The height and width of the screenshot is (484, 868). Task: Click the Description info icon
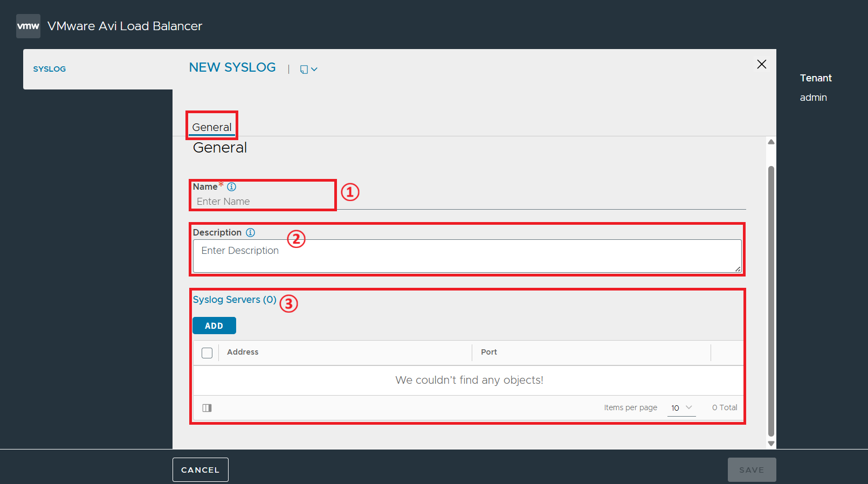tap(251, 233)
